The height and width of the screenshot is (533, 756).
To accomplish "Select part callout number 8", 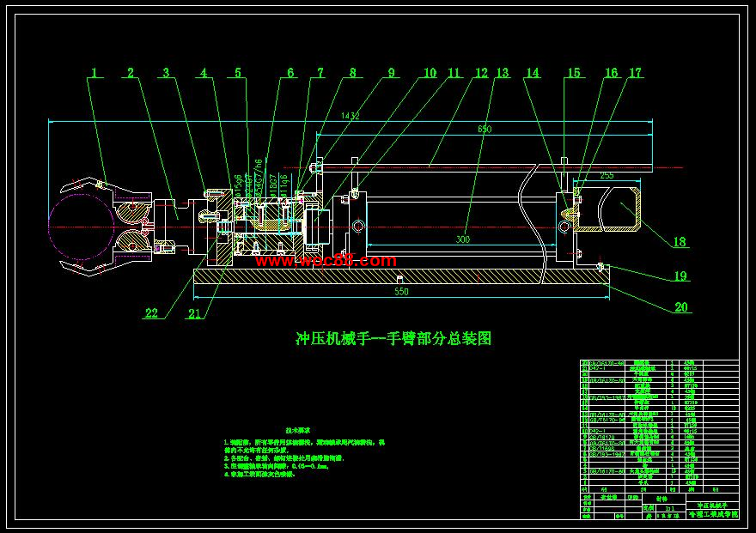I will pos(353,73).
